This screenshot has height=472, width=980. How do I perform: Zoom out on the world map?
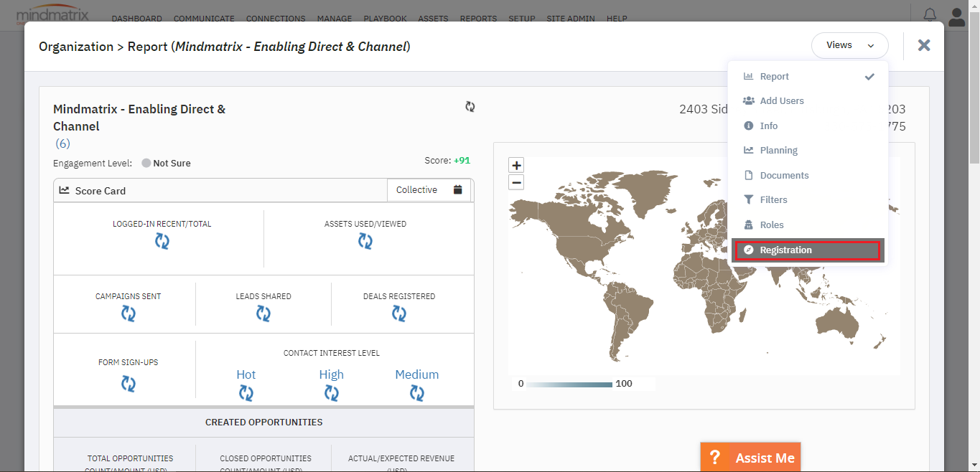(516, 182)
